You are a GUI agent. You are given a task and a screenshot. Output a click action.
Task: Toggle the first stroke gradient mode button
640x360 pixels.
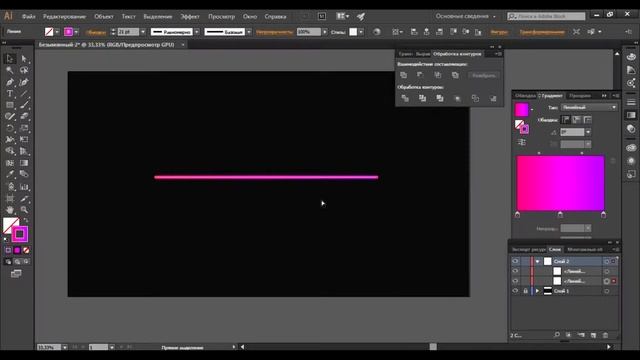pos(566,120)
